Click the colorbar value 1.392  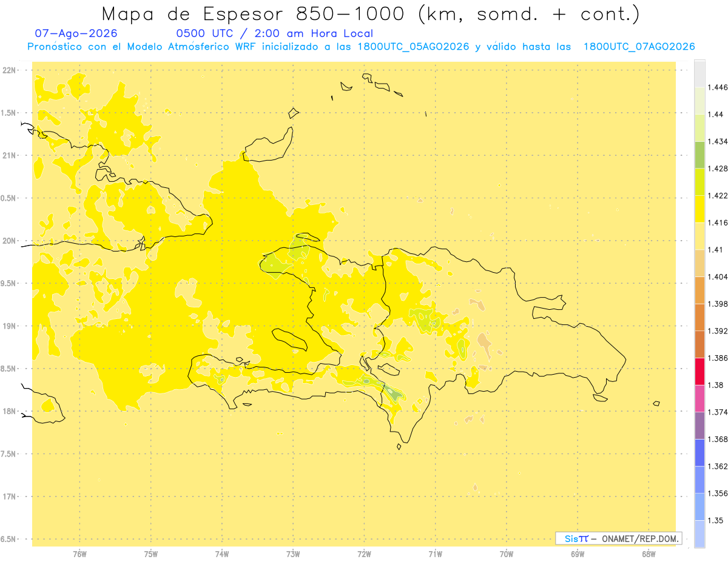pyautogui.click(x=719, y=331)
